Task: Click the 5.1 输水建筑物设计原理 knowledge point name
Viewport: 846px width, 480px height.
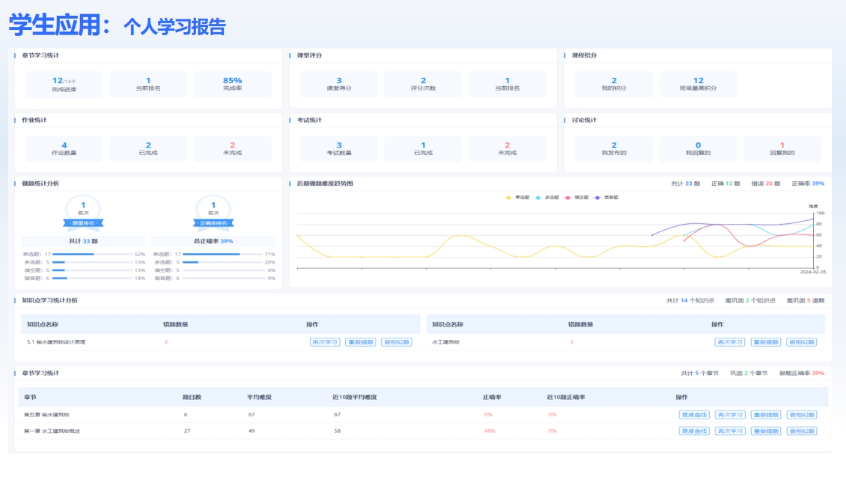Action: (56, 342)
